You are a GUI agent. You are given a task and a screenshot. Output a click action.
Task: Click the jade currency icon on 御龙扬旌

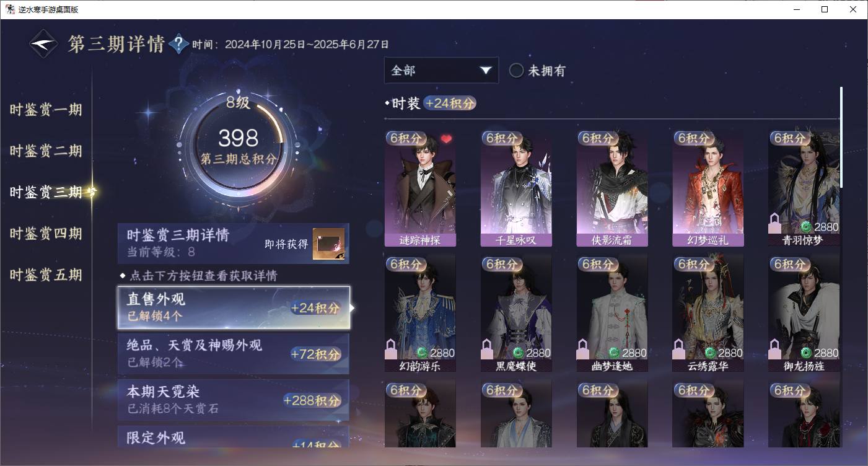pos(806,353)
